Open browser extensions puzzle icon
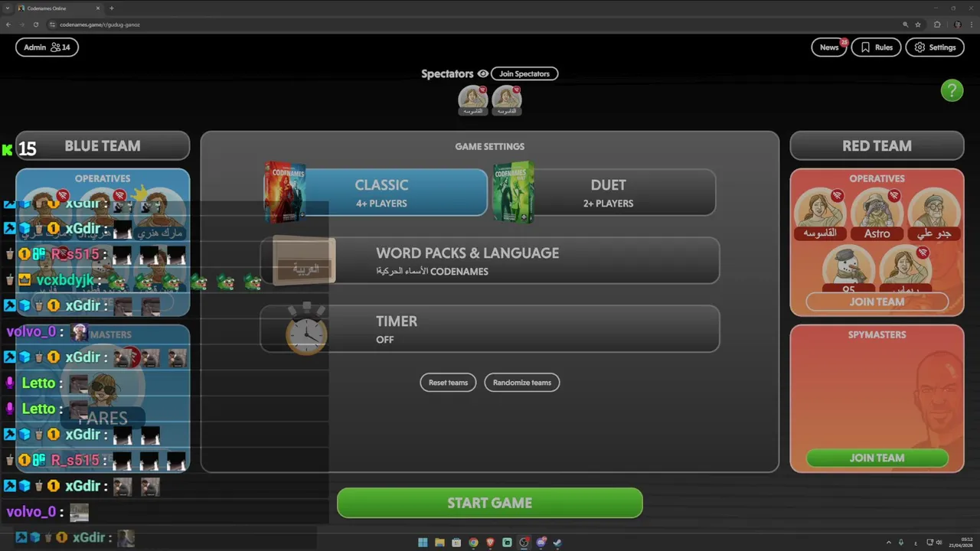 pyautogui.click(x=937, y=24)
